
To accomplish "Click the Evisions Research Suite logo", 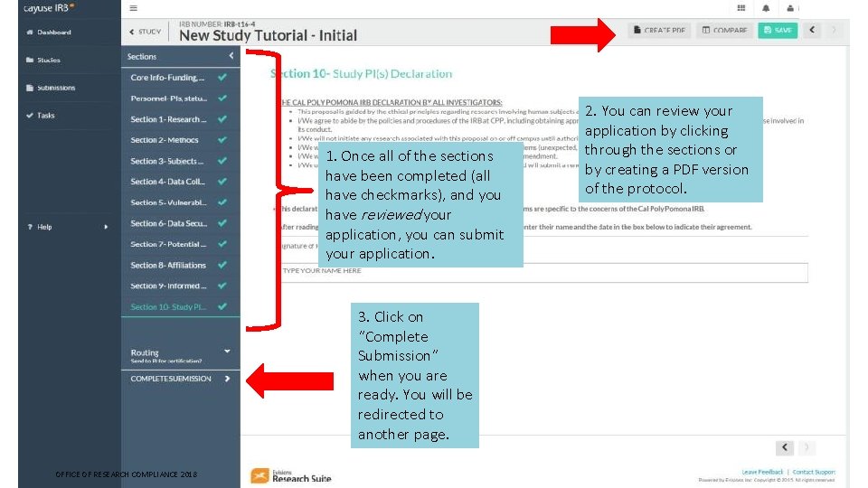I will 291,476.
